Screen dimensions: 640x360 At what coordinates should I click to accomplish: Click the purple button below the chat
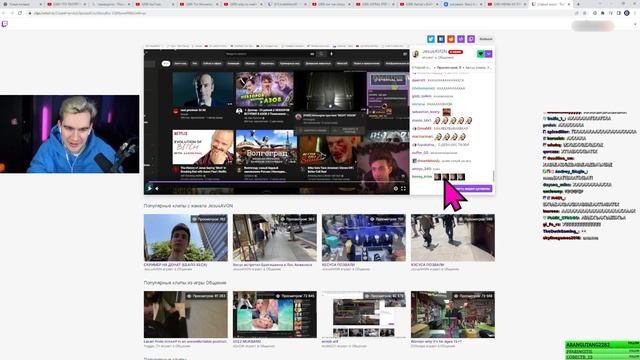pos(471,189)
